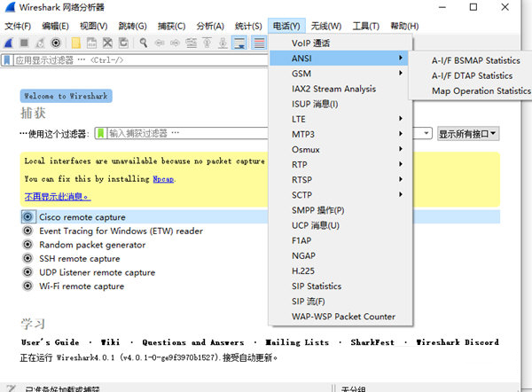532x392 pixels.
Task: Click the go forward arrow icon
Action: click(175, 43)
